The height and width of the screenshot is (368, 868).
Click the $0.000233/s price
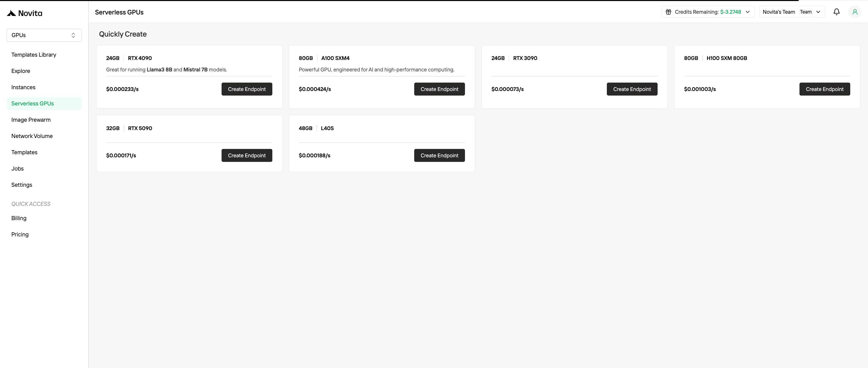click(122, 89)
